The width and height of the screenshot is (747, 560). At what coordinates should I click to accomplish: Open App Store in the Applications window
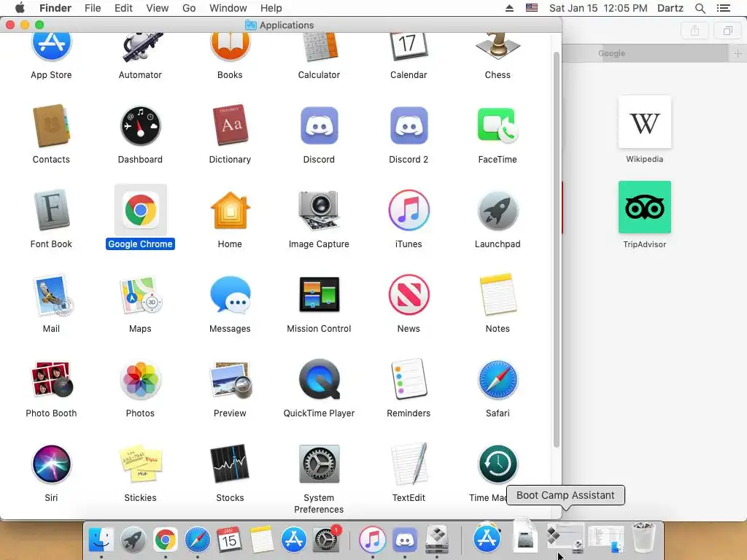pos(52,47)
